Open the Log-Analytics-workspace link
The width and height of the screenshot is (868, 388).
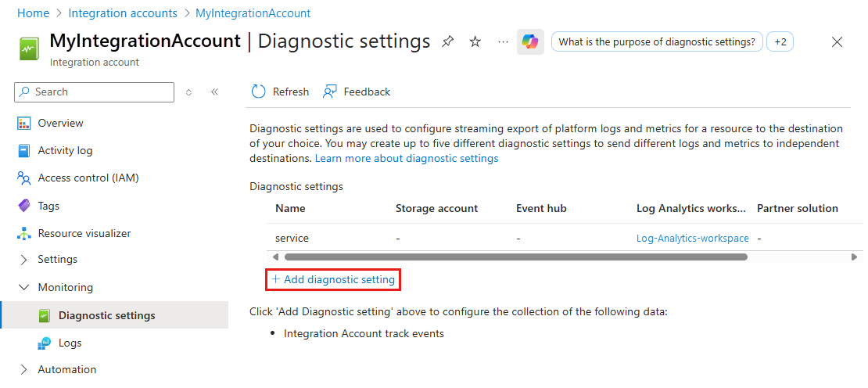[693, 238]
